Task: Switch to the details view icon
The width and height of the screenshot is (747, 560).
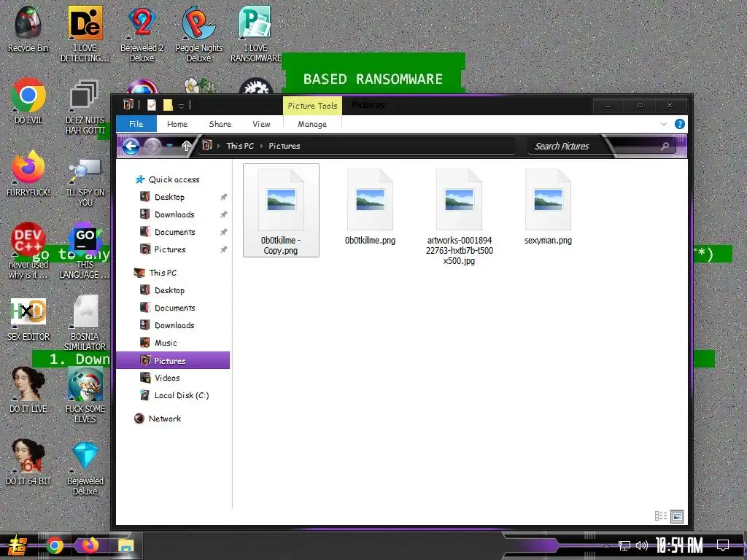Action: pyautogui.click(x=661, y=516)
